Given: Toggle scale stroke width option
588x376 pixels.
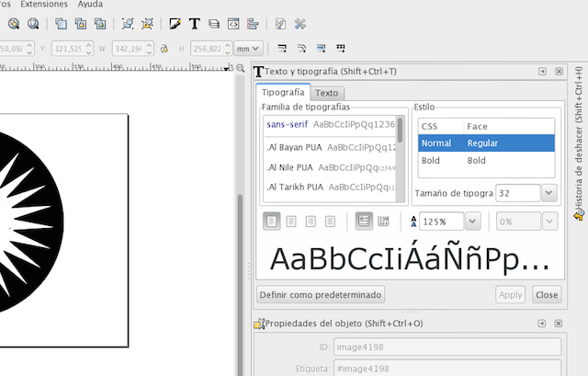Looking at the screenshot, I should [282, 48].
